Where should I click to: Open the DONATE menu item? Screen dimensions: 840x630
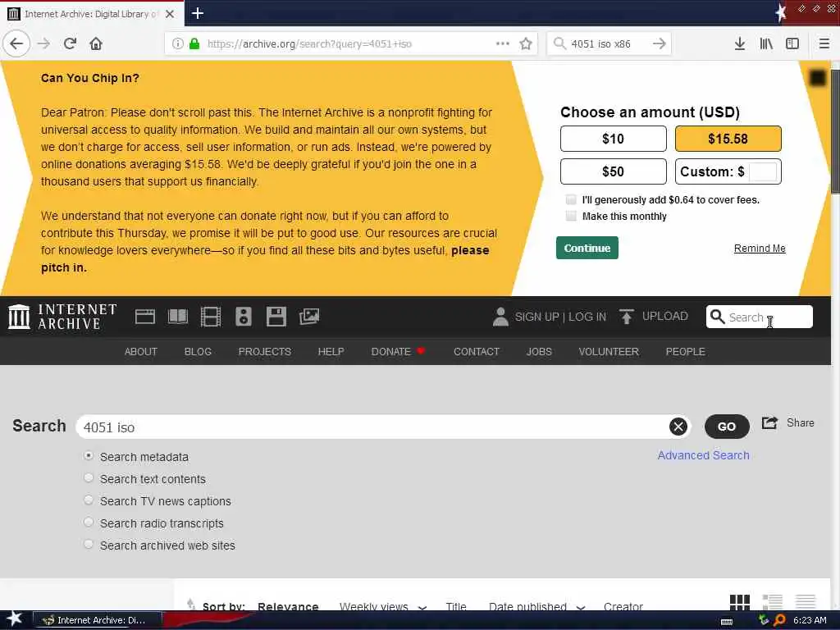tap(398, 351)
